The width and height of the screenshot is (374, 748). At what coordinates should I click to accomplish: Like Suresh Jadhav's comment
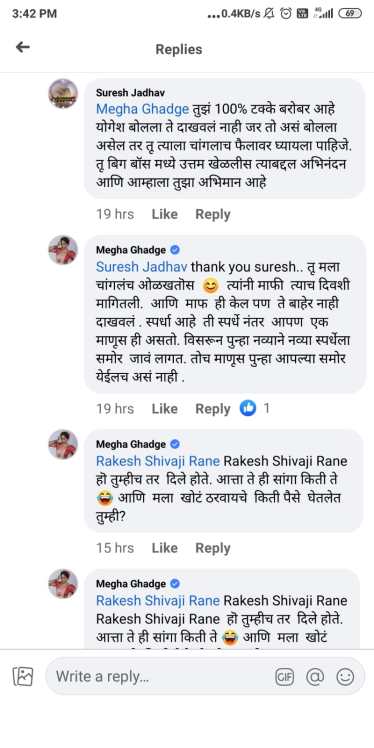click(165, 214)
